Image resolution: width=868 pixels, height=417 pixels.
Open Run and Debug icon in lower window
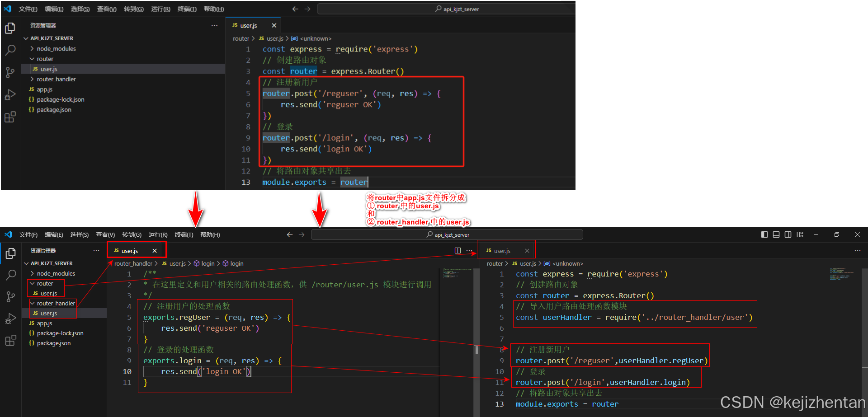tap(10, 319)
